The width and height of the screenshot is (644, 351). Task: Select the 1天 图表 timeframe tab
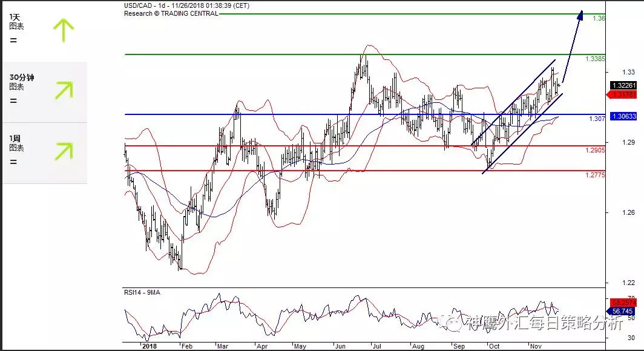tap(17, 22)
